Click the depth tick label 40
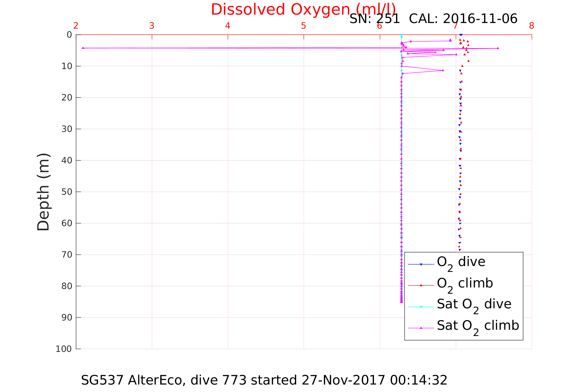The image size is (588, 392). coord(67,161)
